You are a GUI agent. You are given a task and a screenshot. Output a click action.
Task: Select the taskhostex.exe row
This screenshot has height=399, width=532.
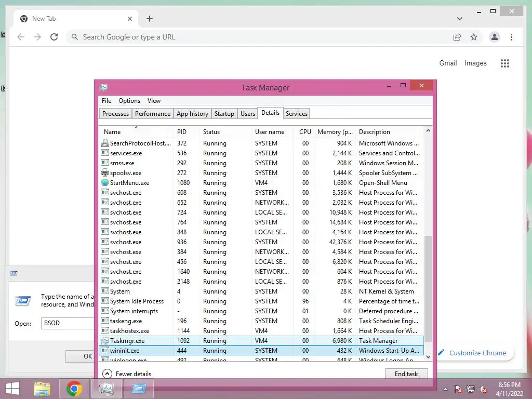261,331
